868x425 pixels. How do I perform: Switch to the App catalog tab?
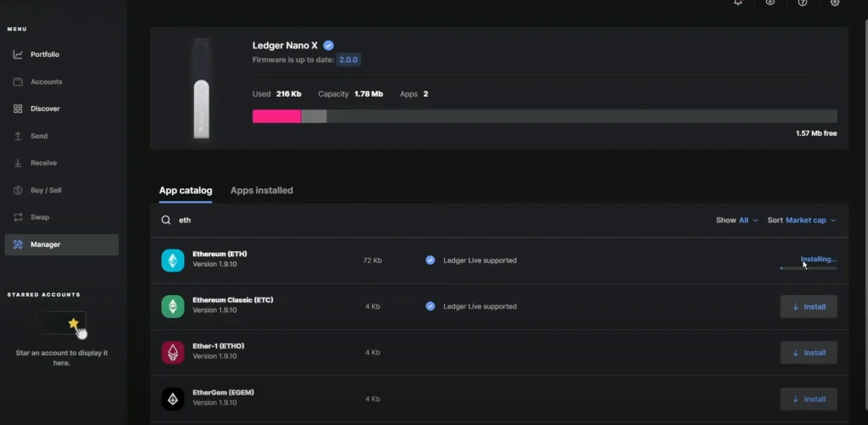pos(186,191)
